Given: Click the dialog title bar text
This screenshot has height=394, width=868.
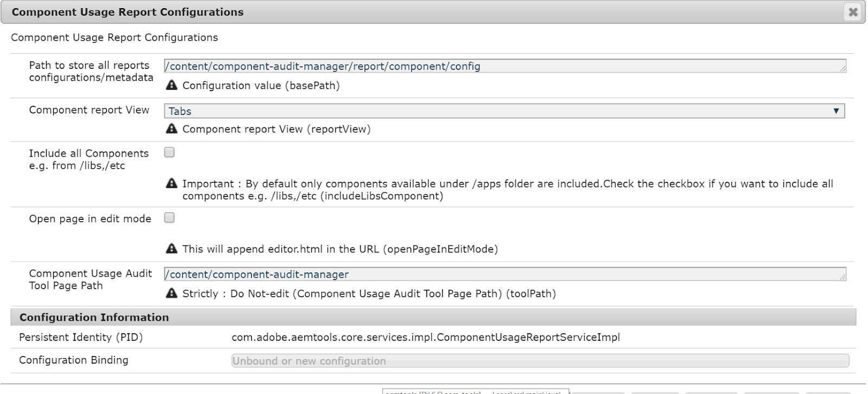Looking at the screenshot, I should point(127,12).
